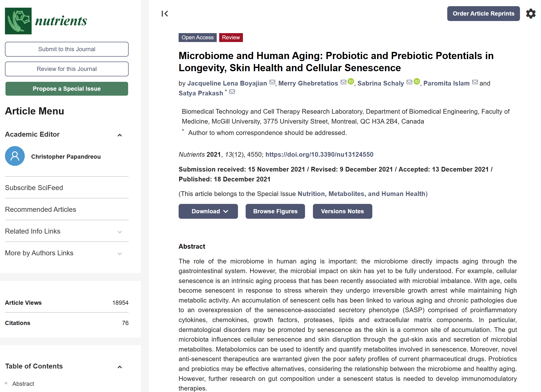Open the settings gear icon
The width and height of the screenshot is (541, 392).
[531, 14]
